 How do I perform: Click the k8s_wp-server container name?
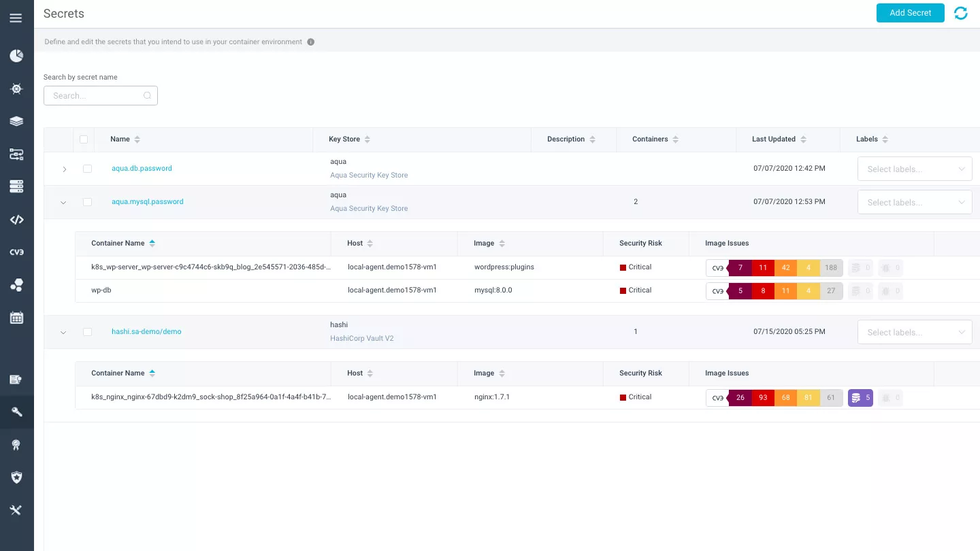[211, 267]
